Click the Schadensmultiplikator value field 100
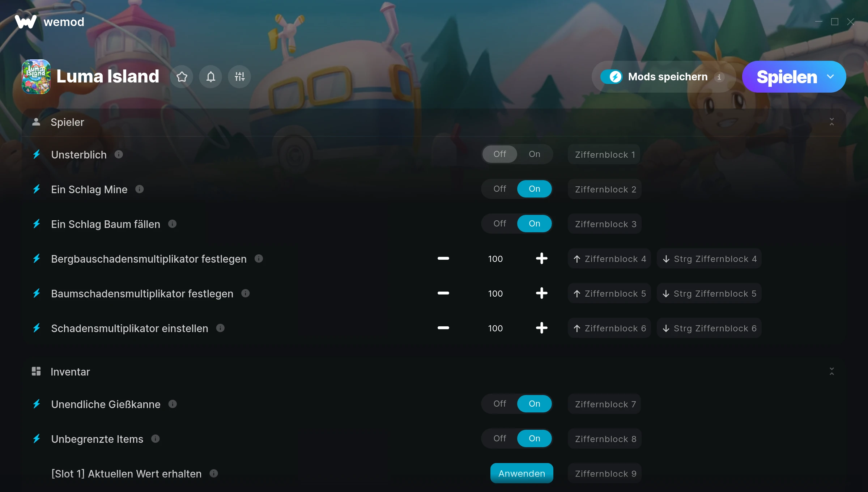The image size is (868, 492). 495,328
